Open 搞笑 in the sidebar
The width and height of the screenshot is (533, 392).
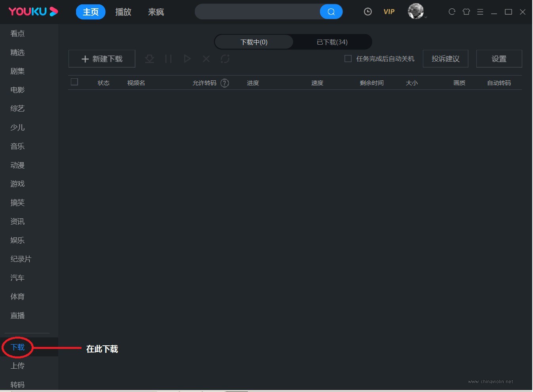(17, 203)
